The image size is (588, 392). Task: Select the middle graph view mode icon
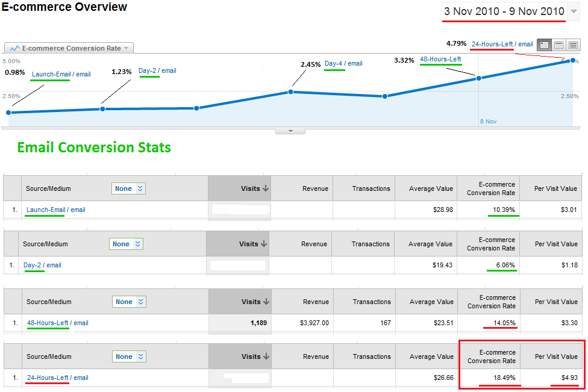point(558,45)
